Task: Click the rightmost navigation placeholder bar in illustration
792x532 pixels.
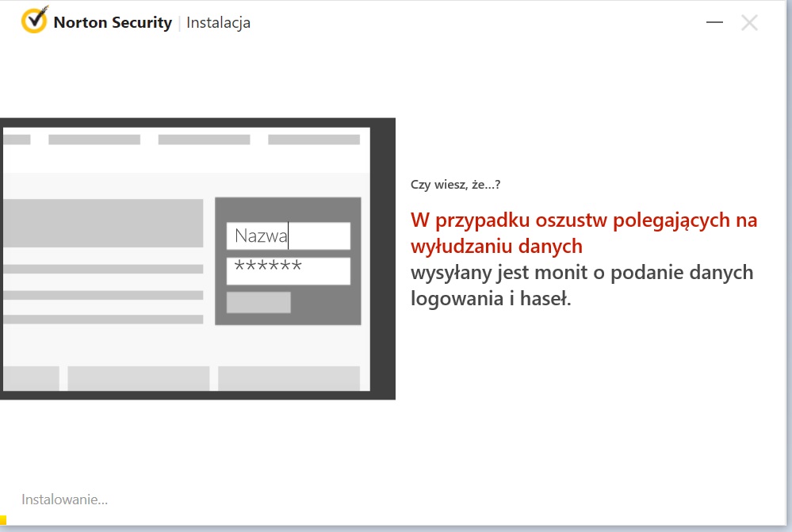Action: tap(313, 140)
